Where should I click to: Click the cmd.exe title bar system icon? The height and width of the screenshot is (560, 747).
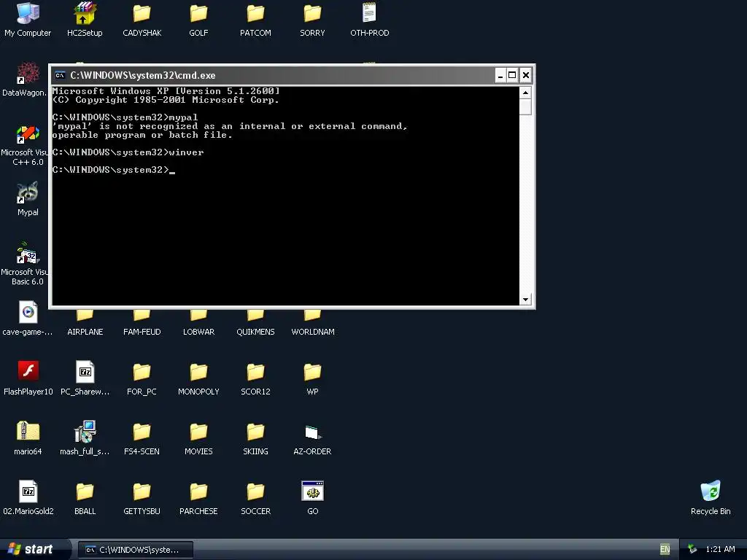point(60,75)
